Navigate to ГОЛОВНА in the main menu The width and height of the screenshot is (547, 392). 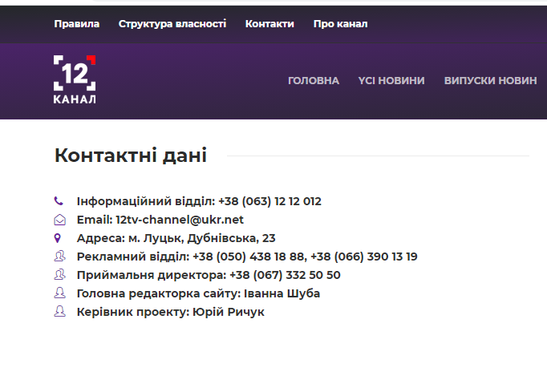pyautogui.click(x=314, y=81)
